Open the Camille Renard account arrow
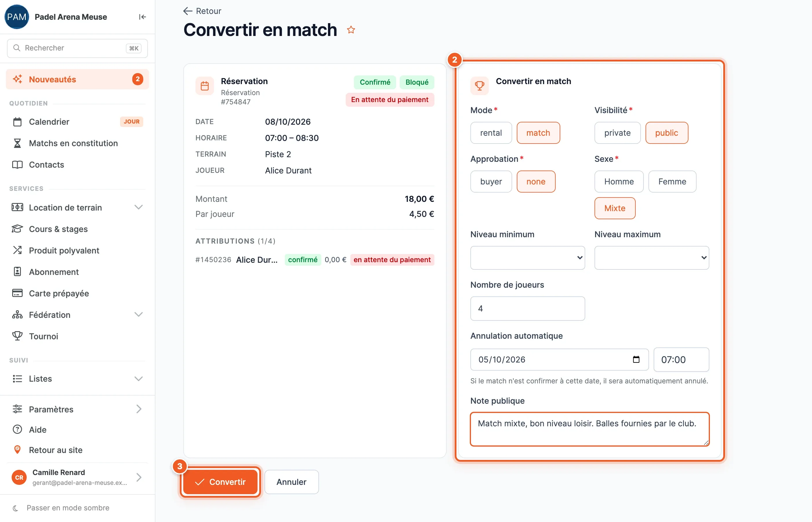Screen dimensions: 812x522 pos(139,477)
